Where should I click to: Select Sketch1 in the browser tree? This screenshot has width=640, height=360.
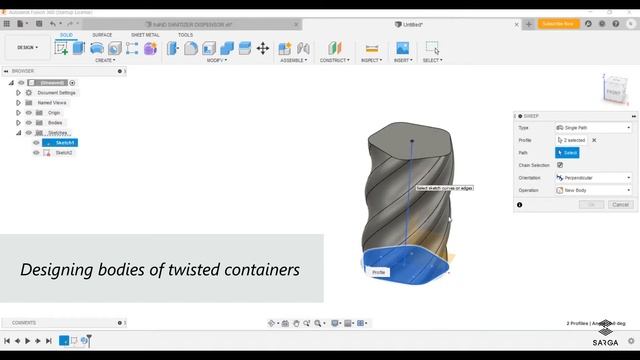point(60,143)
